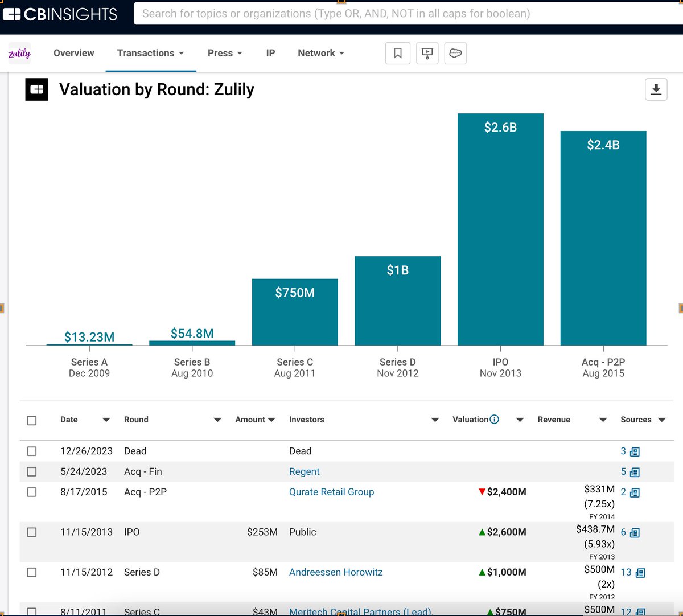Check the 12/26/2023 Dead row
Viewport: 683px width, 616px height.
click(32, 451)
